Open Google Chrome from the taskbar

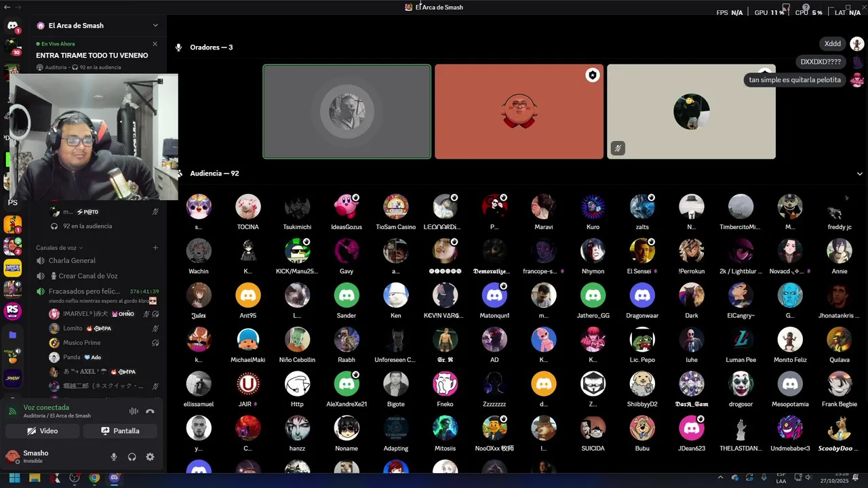94,478
